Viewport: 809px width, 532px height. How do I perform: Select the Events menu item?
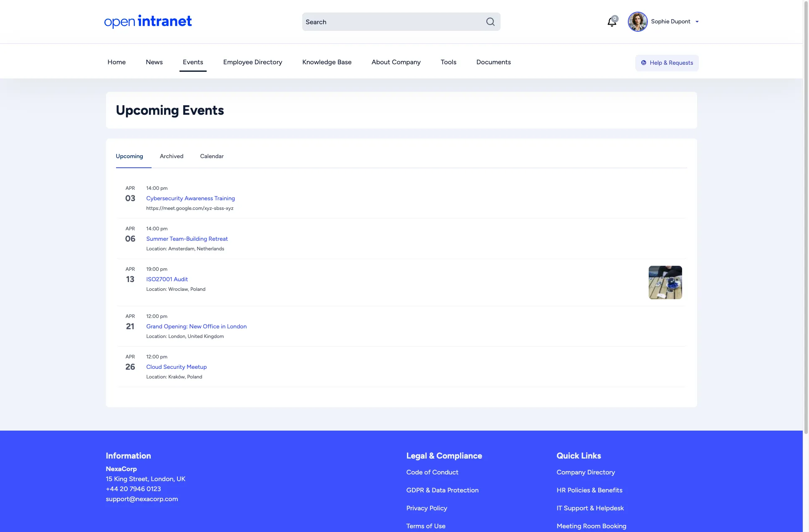tap(193, 62)
